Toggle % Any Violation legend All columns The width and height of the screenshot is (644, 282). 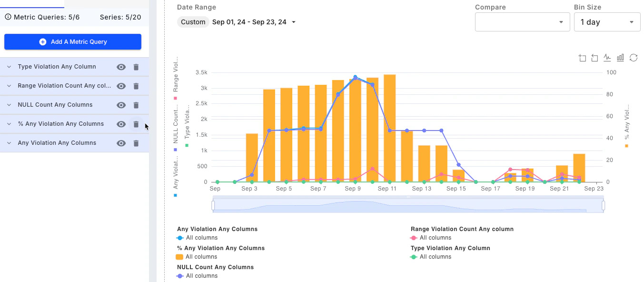click(197, 257)
